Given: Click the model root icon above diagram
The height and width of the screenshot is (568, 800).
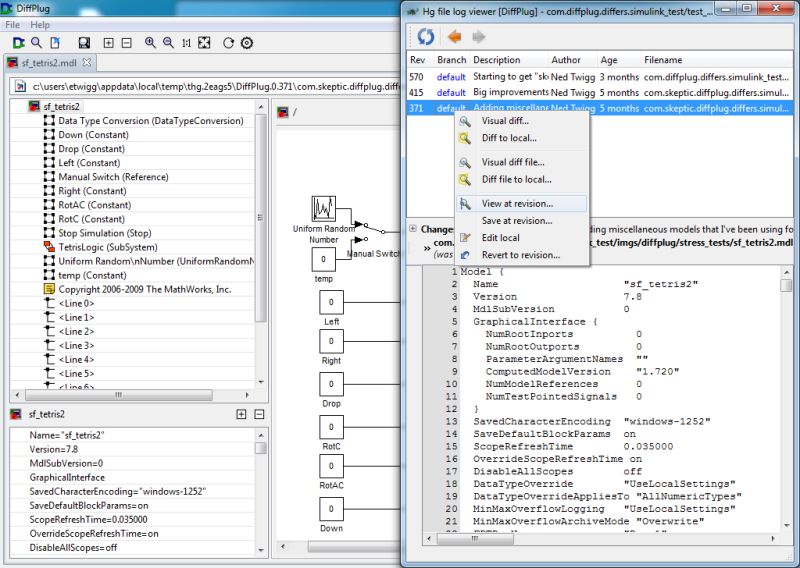Looking at the screenshot, I should click(x=282, y=112).
